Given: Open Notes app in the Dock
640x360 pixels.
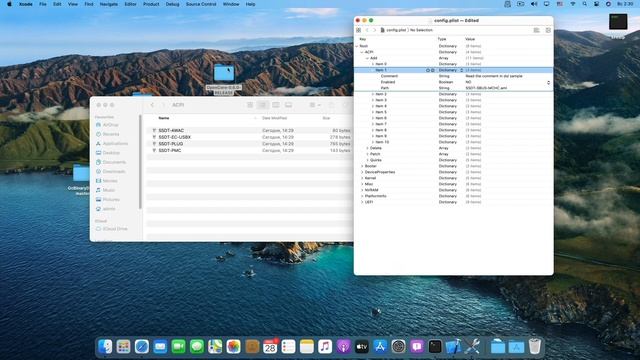Looking at the screenshot, I should tap(307, 347).
